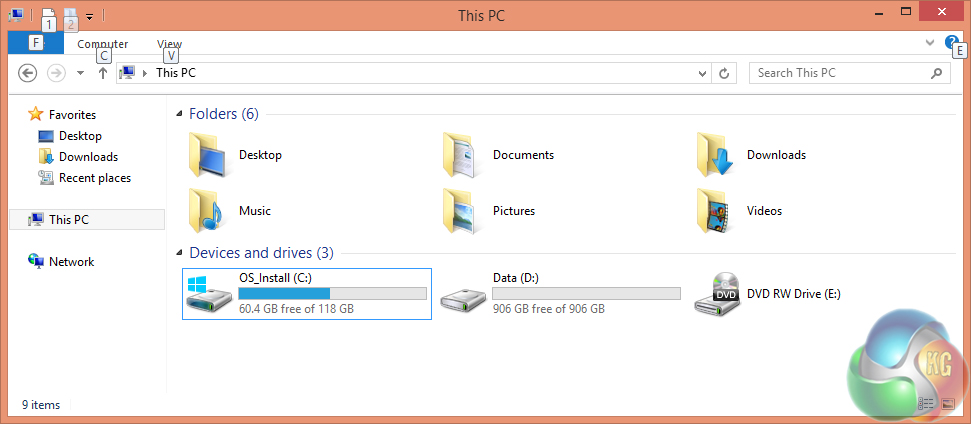Screen dimensions: 971x424
Task: Switch to details list view
Action: [926, 403]
